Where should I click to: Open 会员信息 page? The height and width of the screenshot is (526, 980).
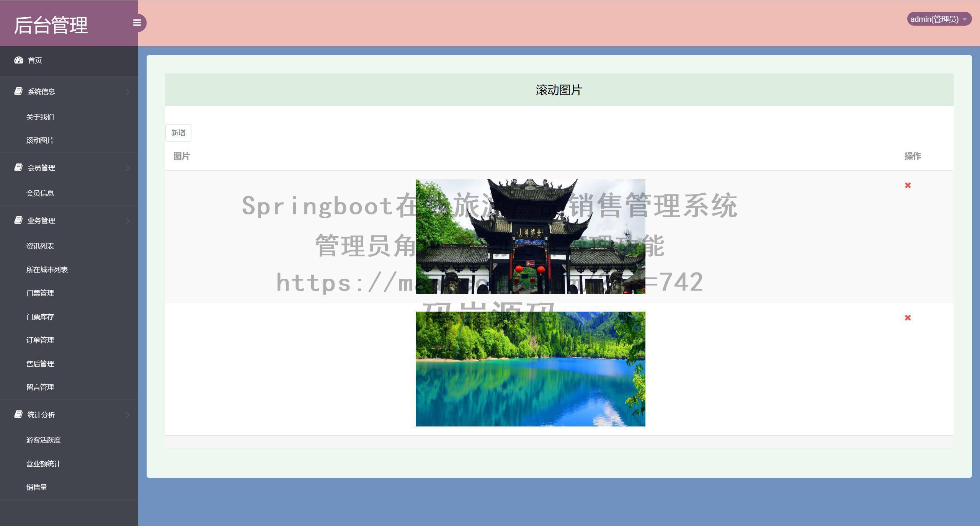coord(40,193)
